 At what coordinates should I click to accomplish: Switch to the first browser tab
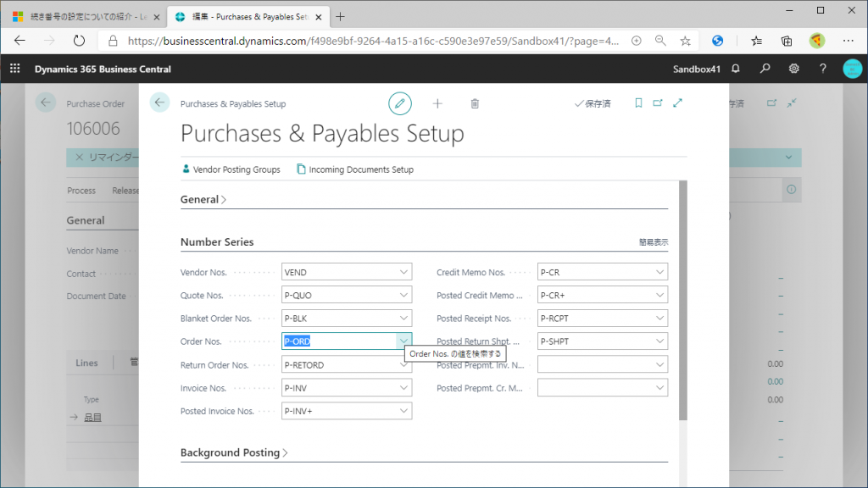[87, 17]
